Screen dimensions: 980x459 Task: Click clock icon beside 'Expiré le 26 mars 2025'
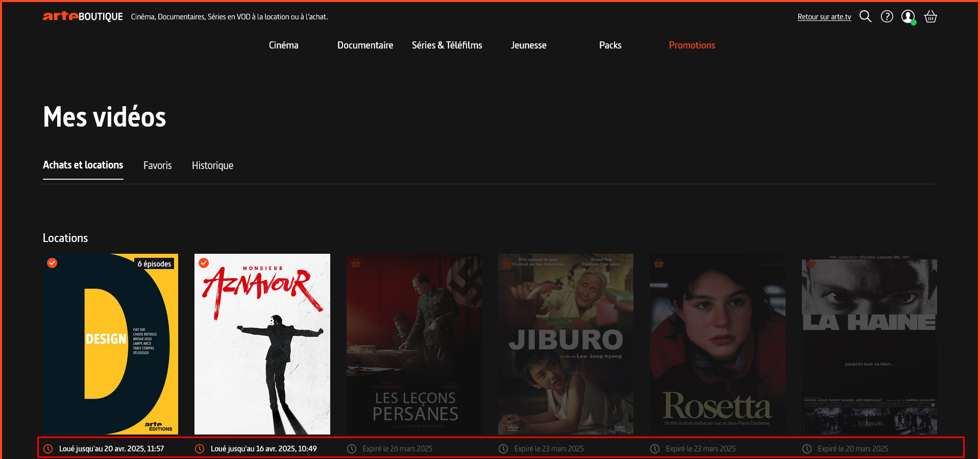(352, 449)
